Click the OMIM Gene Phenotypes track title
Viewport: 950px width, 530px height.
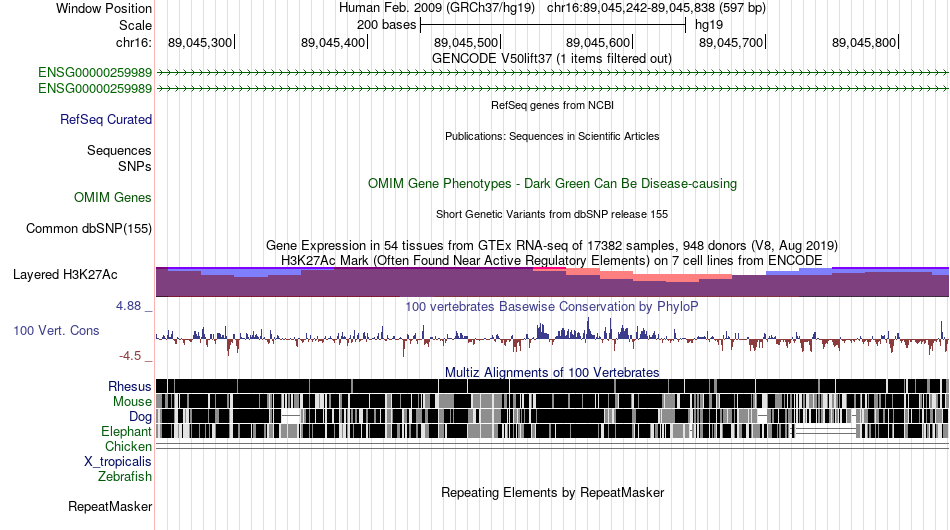(x=552, y=184)
